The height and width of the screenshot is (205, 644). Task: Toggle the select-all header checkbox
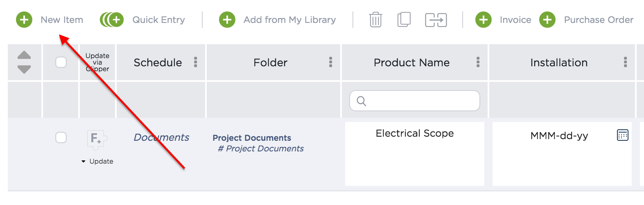pyautogui.click(x=61, y=62)
